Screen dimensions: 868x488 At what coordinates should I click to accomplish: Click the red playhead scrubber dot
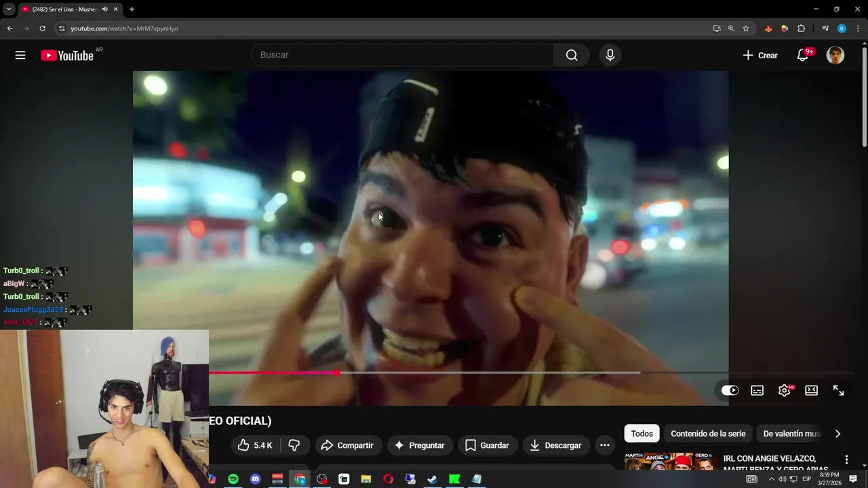coord(337,373)
